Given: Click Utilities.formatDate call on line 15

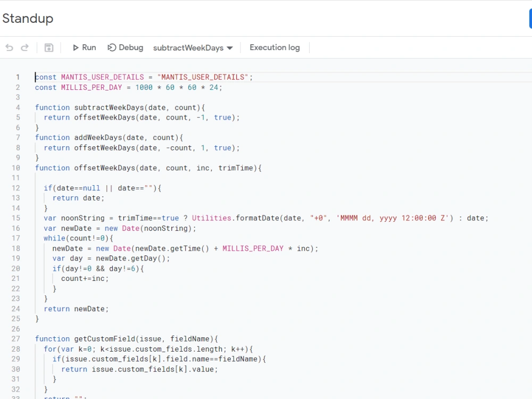Looking at the screenshot, I should tap(236, 218).
